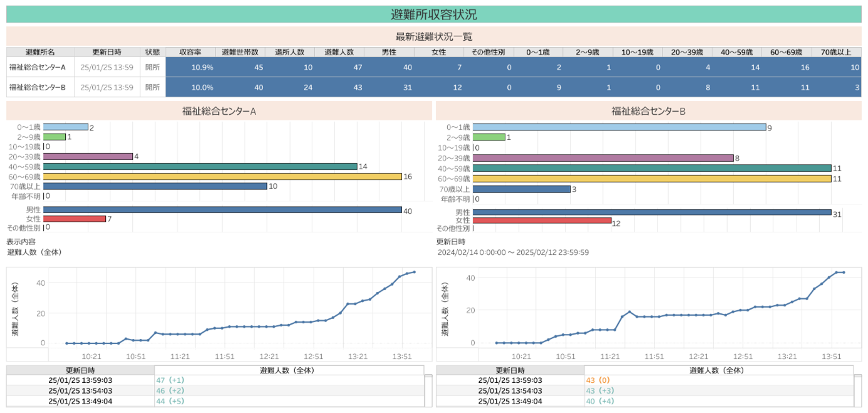Click the 福祉総合センターB chart section title
Image resolution: width=868 pixels, height=413 pixels.
coord(648,112)
